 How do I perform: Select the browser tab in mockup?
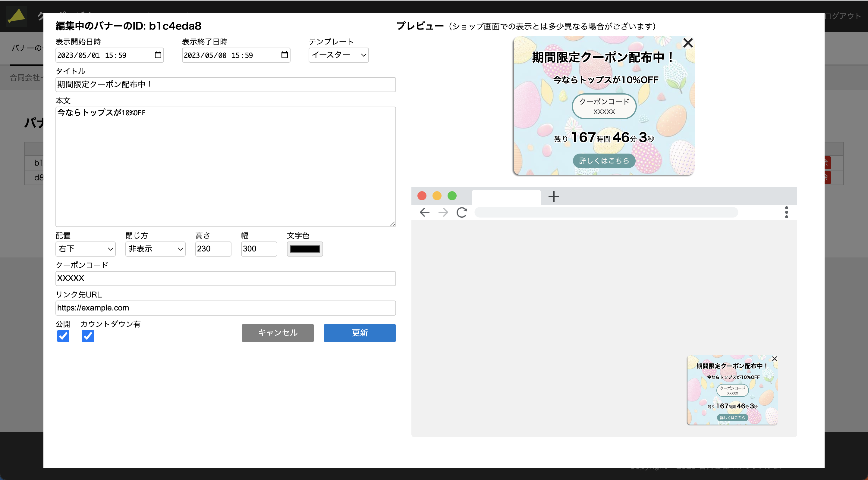coord(506,197)
